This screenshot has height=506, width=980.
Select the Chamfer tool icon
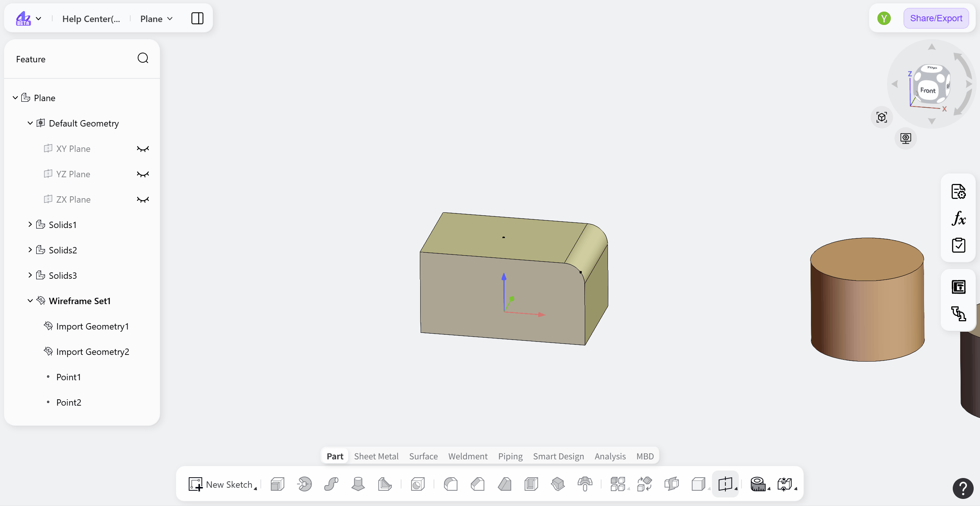point(478,484)
